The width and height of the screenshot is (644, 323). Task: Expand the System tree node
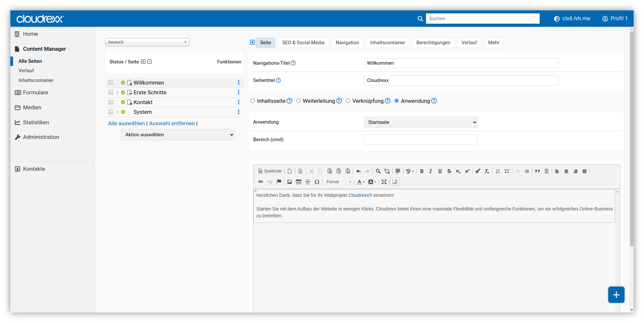coord(118,112)
